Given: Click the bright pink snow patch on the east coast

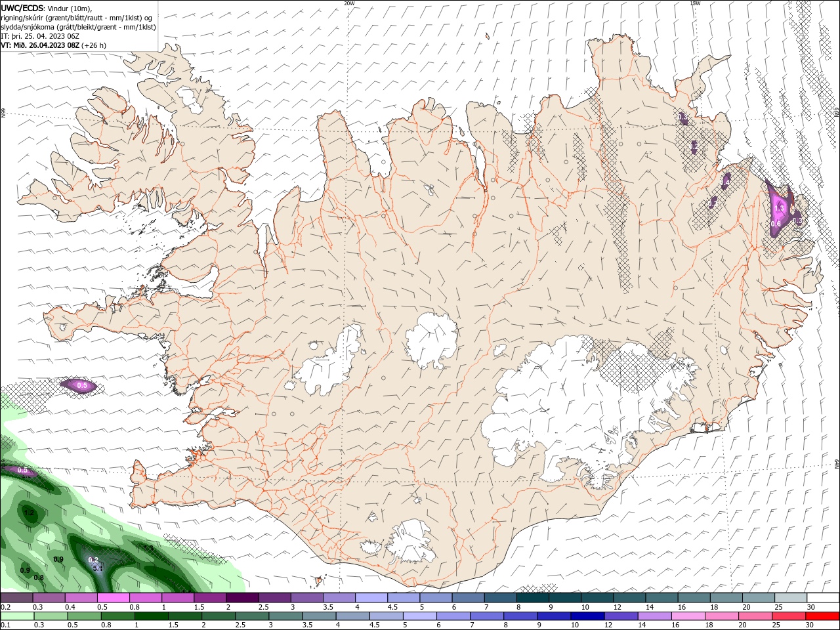Looking at the screenshot, I should click(x=780, y=209).
